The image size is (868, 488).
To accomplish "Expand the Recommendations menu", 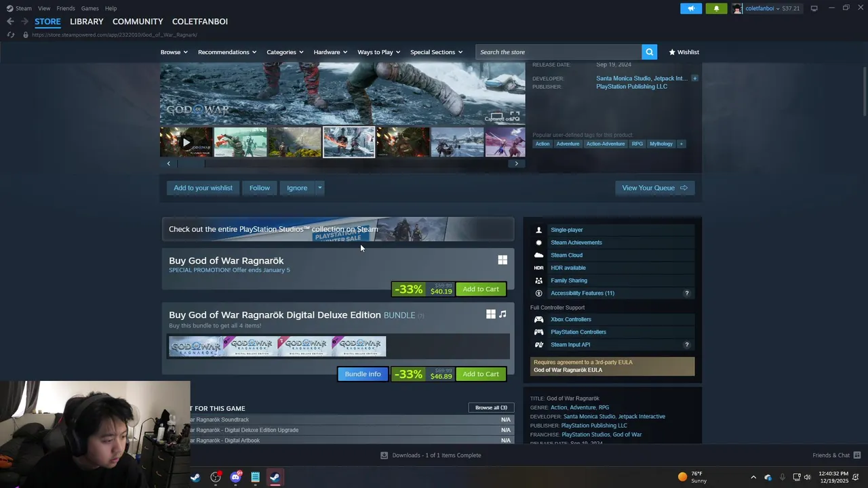I will [x=227, y=52].
